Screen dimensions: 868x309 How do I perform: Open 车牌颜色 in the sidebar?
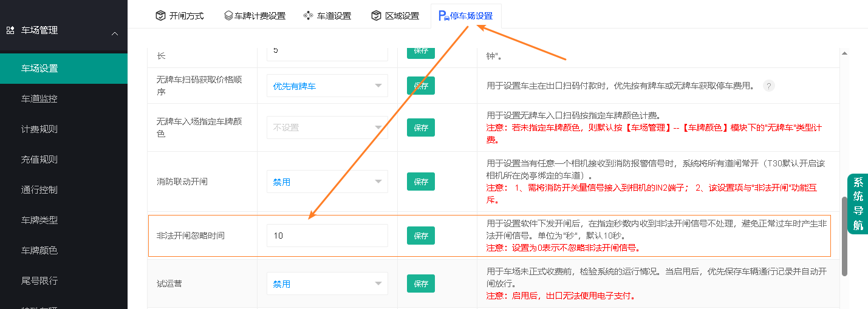coord(64,251)
